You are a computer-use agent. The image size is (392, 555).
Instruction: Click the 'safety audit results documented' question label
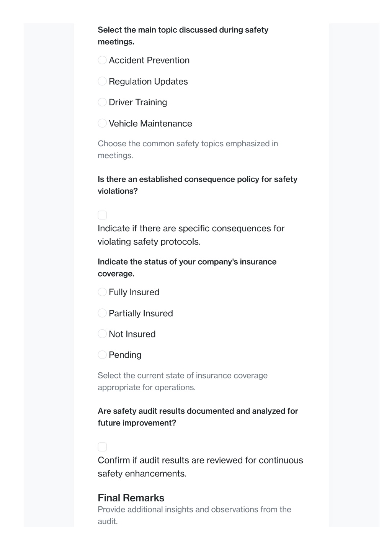198,417
